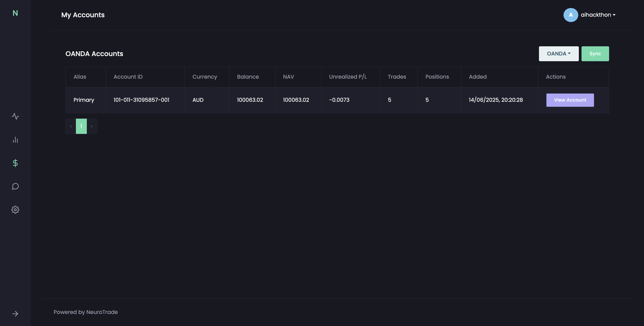This screenshot has width=644, height=326.
Task: Click the round A user avatar
Action: click(x=571, y=15)
